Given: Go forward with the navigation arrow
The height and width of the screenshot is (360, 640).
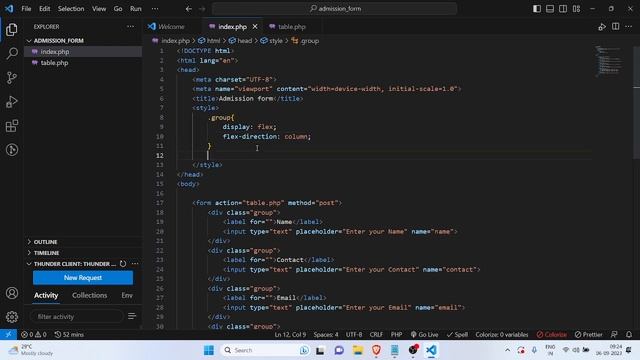Looking at the screenshot, I should (202, 9).
